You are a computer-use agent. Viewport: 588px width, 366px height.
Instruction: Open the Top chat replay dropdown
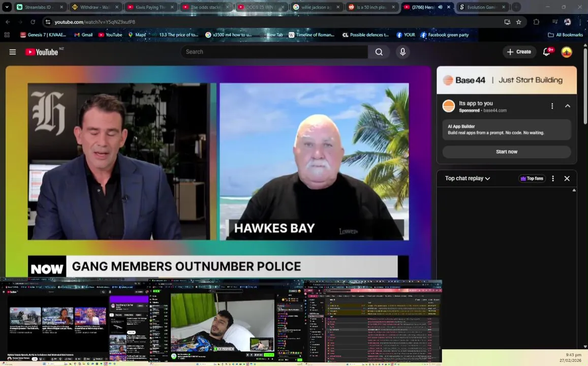tap(467, 178)
